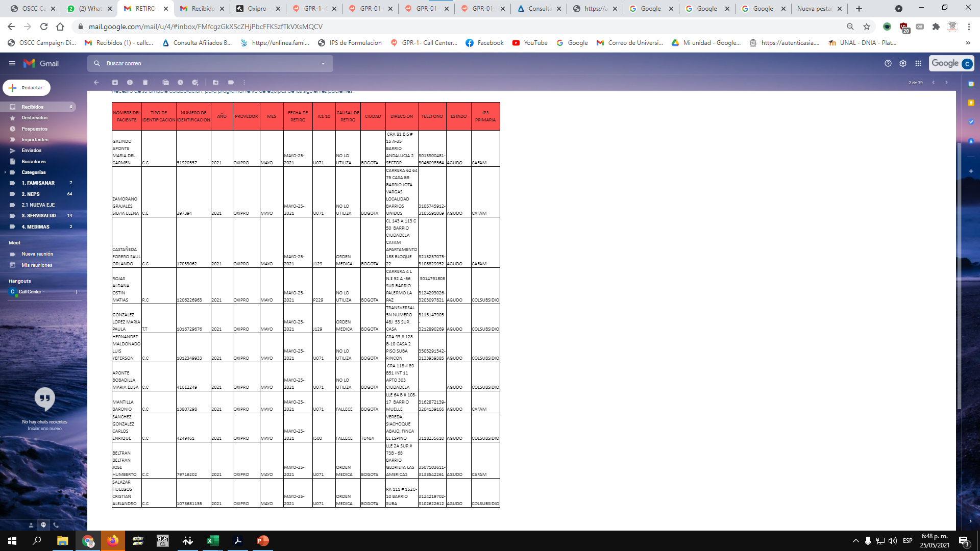This screenshot has width=980, height=551.
Task: Show the older conversation arrow
Action: tap(946, 82)
